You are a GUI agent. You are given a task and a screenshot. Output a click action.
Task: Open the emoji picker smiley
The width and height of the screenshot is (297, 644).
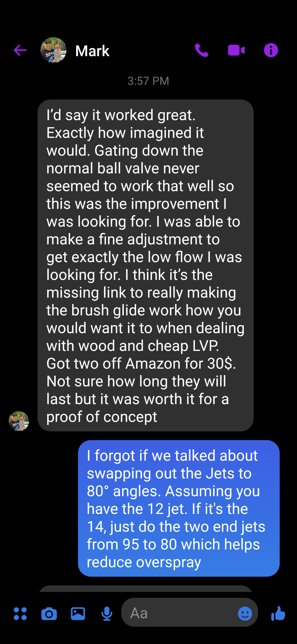coord(245,614)
